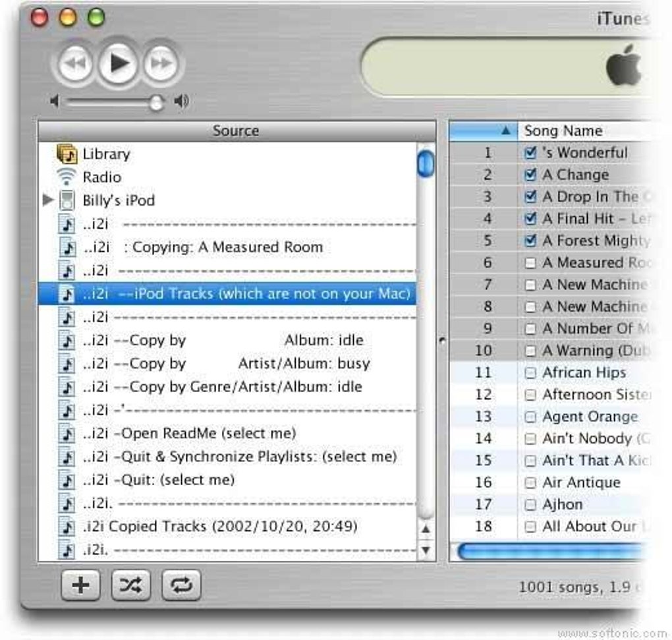Add a new playlist with plus button
The height and width of the screenshot is (640, 672).
pyautogui.click(x=80, y=585)
